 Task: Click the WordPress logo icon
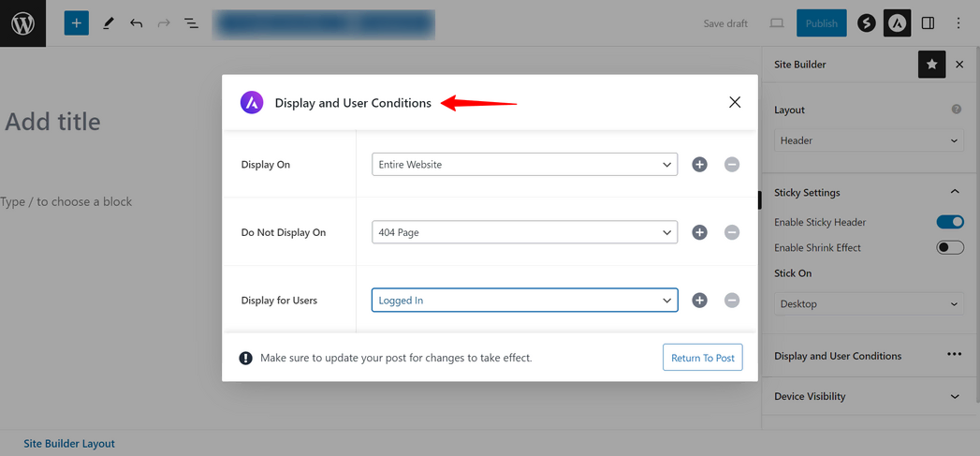click(x=22, y=23)
